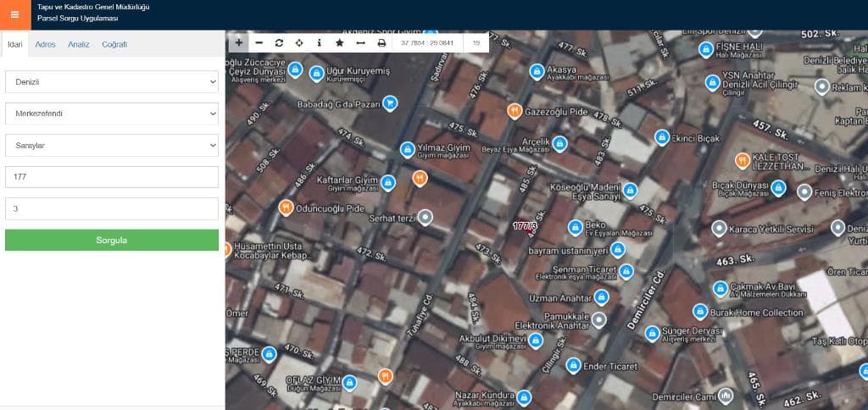The height and width of the screenshot is (410, 868).
Task: Click the Demirciler Cami mosque marker
Action: click(x=726, y=396)
